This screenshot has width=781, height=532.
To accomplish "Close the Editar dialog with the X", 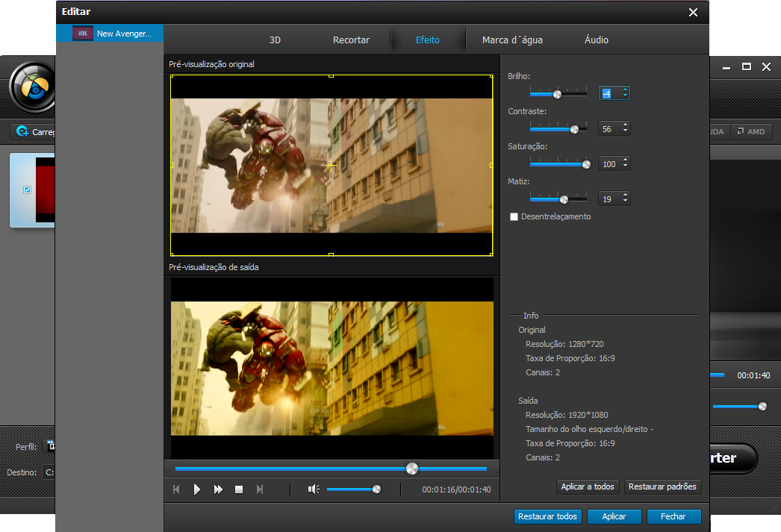I will pyautogui.click(x=693, y=13).
